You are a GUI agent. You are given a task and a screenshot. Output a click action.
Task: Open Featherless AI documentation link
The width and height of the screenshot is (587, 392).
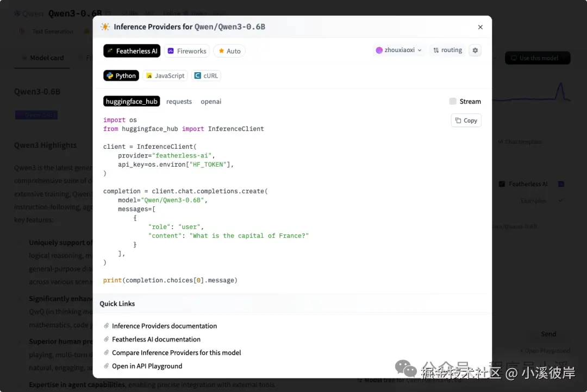coord(156,339)
